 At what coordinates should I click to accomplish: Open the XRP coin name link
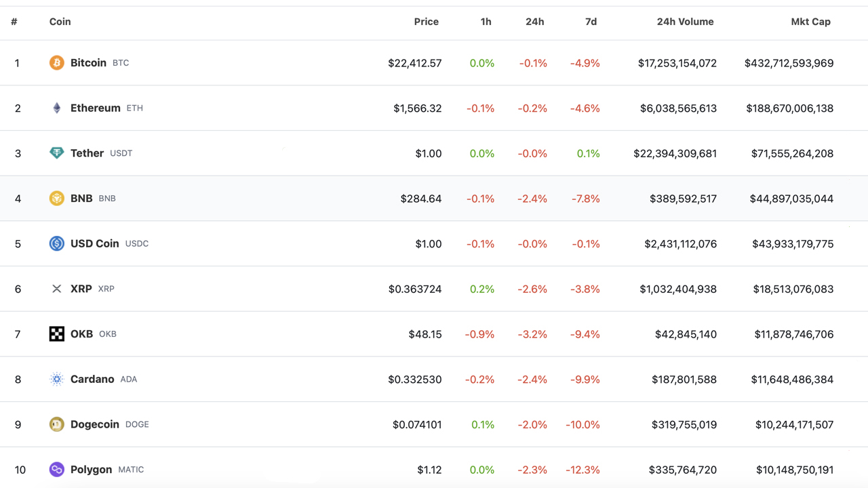(81, 289)
